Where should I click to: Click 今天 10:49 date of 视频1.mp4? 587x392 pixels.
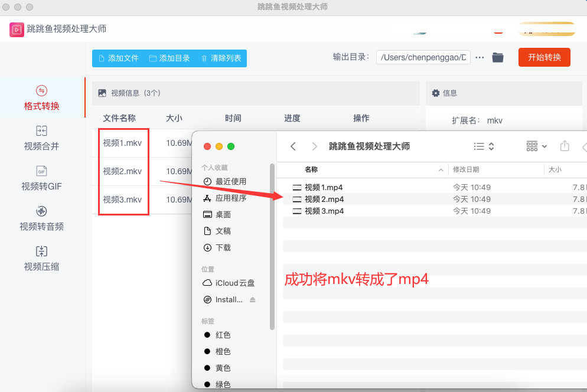pyautogui.click(x=472, y=187)
